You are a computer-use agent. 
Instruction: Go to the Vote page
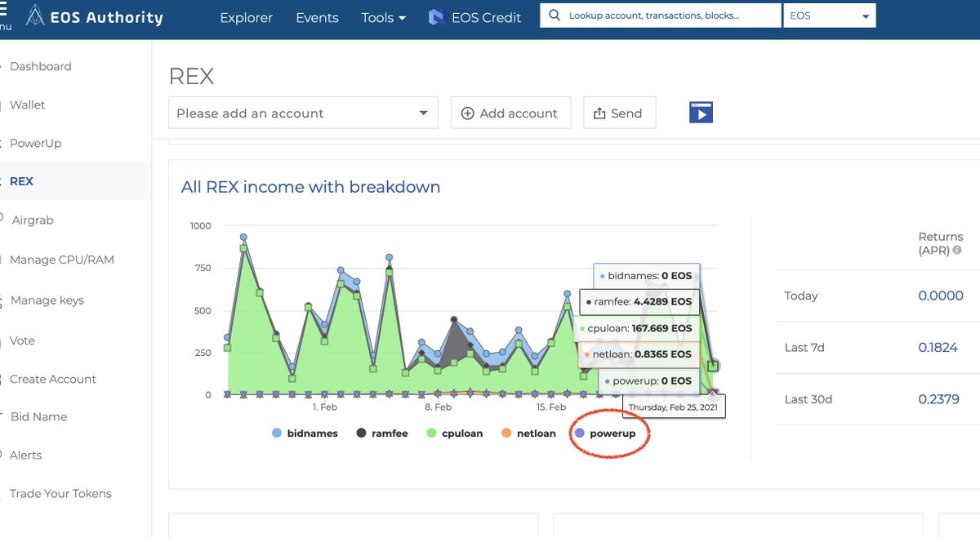[x=22, y=340]
